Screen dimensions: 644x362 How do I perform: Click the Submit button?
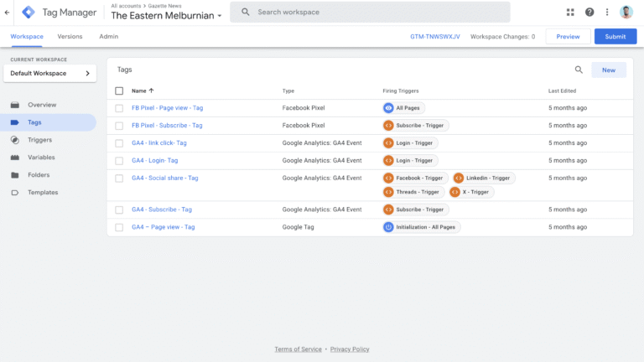[615, 37]
